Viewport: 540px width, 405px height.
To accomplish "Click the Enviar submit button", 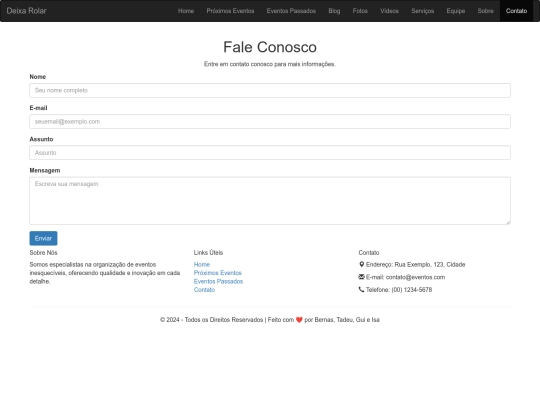I will [x=43, y=238].
